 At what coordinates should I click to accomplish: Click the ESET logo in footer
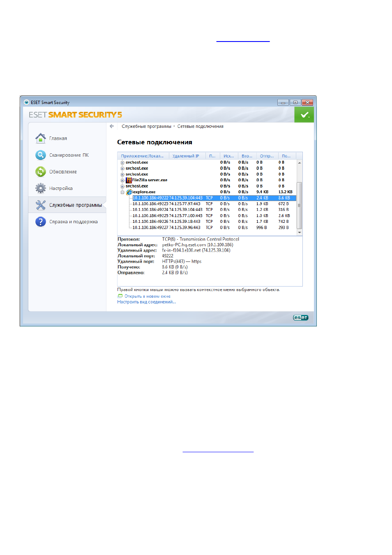(x=300, y=317)
